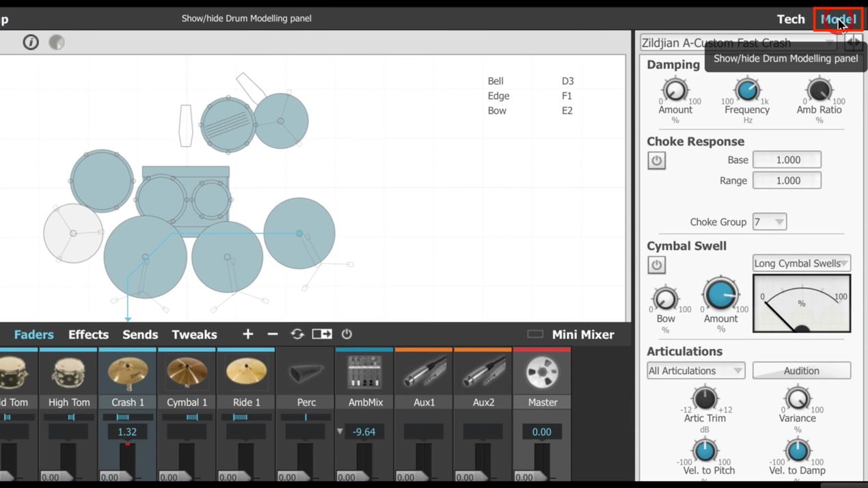Open the Zildjian A-Custom Fast Crash selector
This screenshot has height=488, width=868.
coord(738,42)
